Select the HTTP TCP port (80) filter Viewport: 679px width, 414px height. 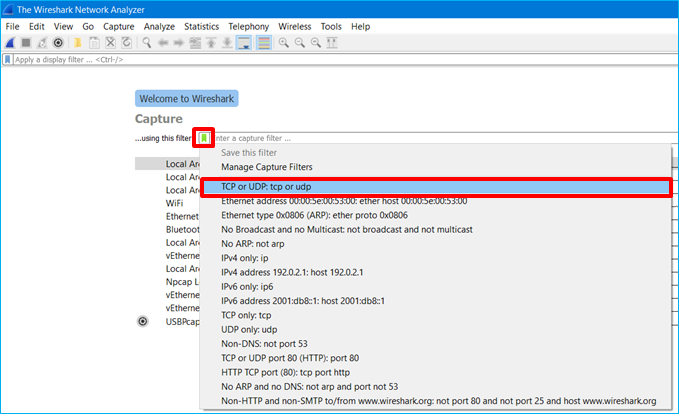click(436, 372)
